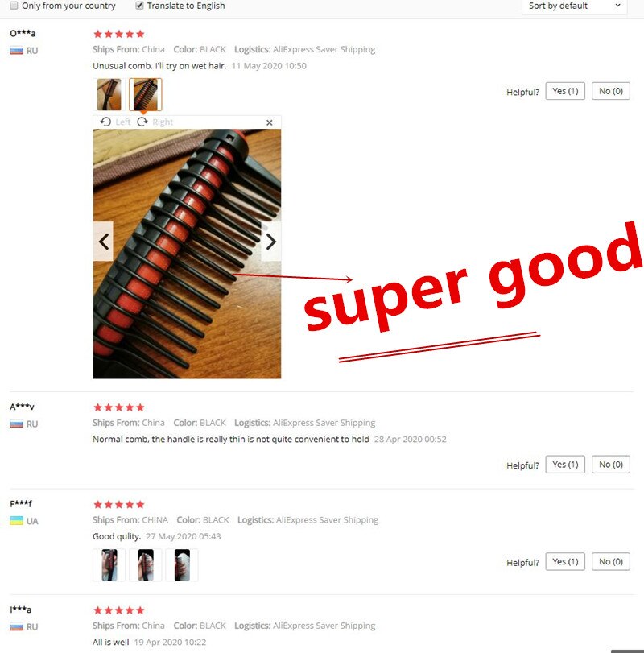The width and height of the screenshot is (644, 653).
Task: Select second comb thumbnail in O***a review
Action: point(145,94)
